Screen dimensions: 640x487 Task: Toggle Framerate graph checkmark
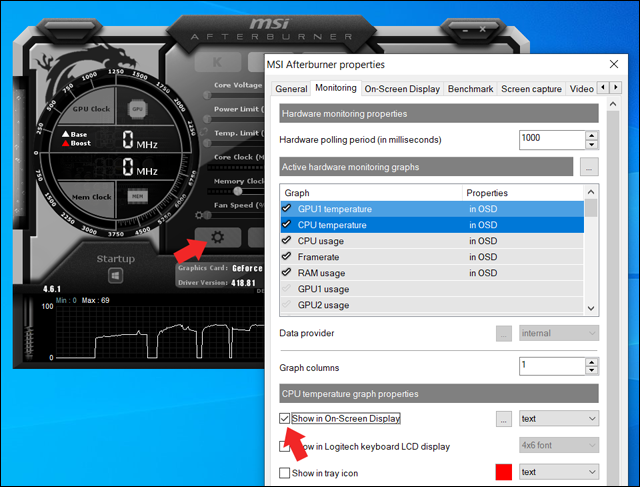(x=287, y=256)
